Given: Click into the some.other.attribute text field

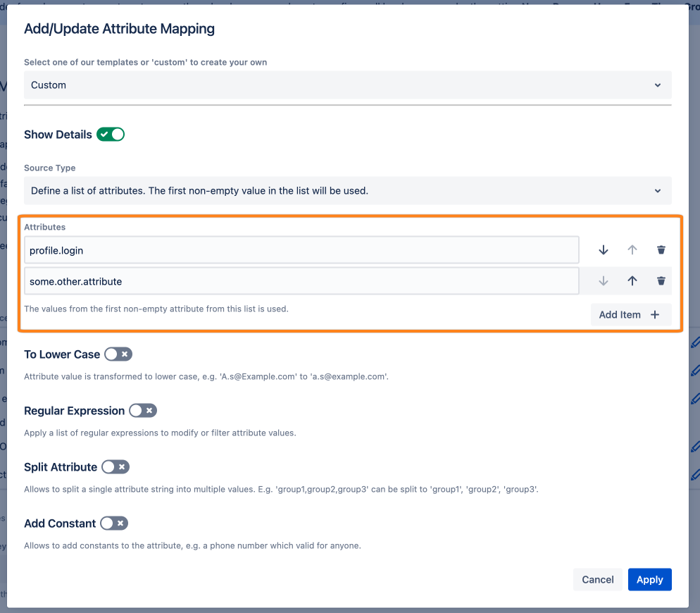Looking at the screenshot, I should pos(301,281).
